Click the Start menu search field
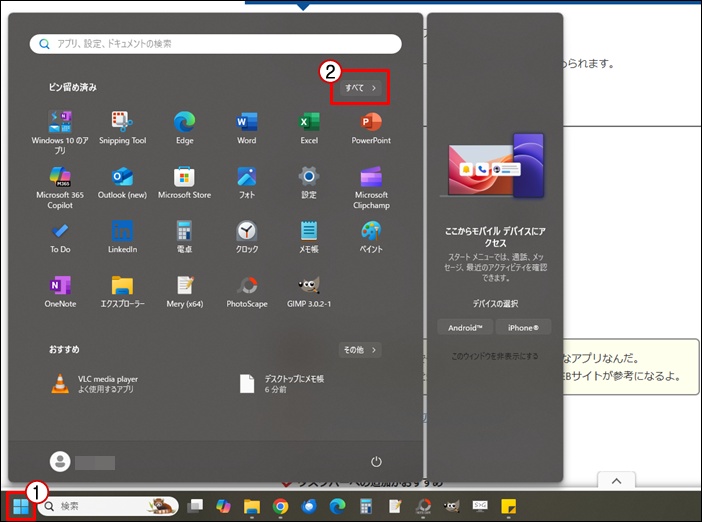This screenshot has height=522, width=702. 216,44
